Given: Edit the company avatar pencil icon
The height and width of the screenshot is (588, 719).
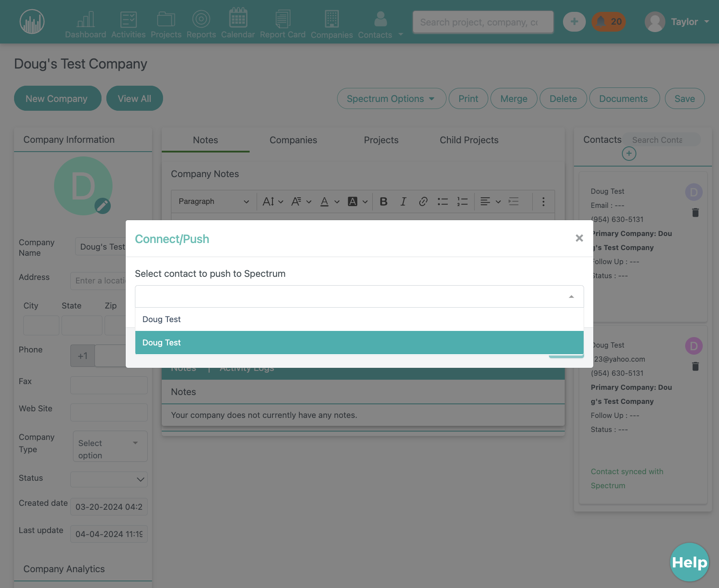Looking at the screenshot, I should click(x=102, y=205).
